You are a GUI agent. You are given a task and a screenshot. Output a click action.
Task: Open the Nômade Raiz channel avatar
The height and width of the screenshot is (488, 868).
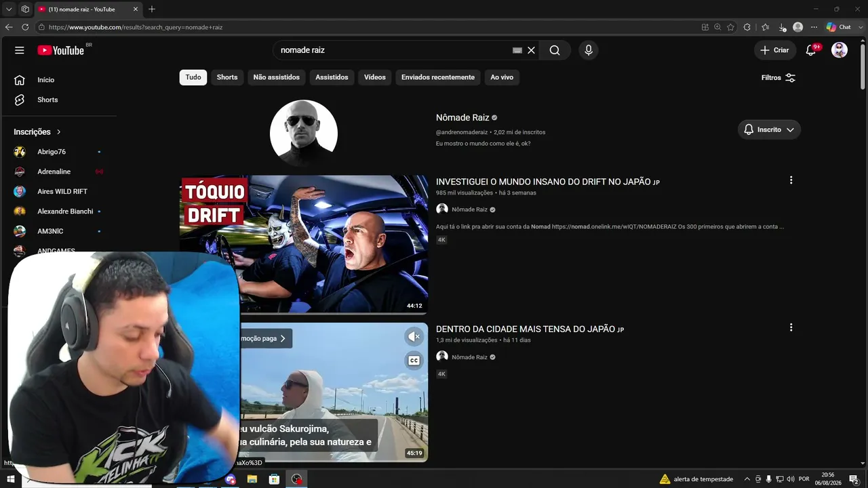(x=304, y=134)
